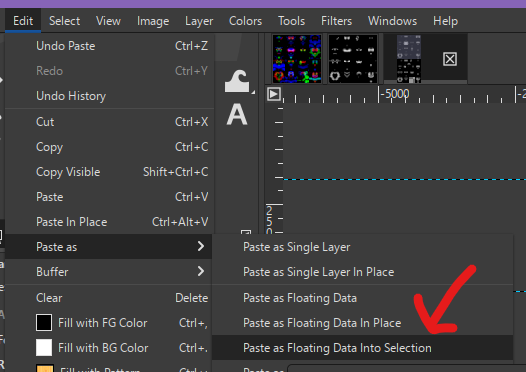Click the ruler corner menu arrow button
Image resolution: width=526 pixels, height=372 pixels.
(274, 94)
